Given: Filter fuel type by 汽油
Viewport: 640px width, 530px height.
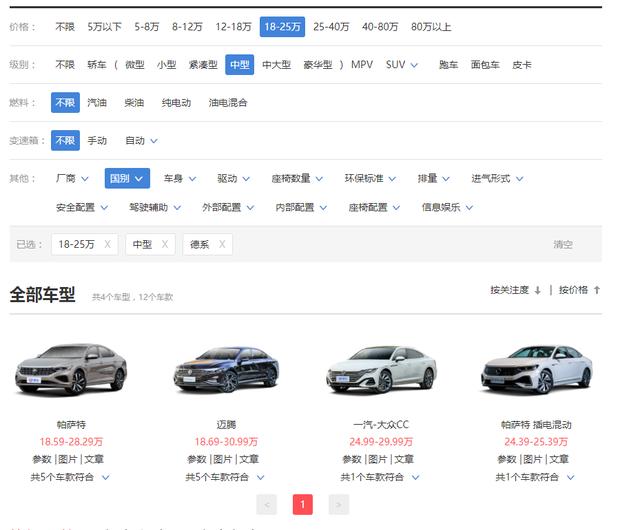Looking at the screenshot, I should coord(97,103).
